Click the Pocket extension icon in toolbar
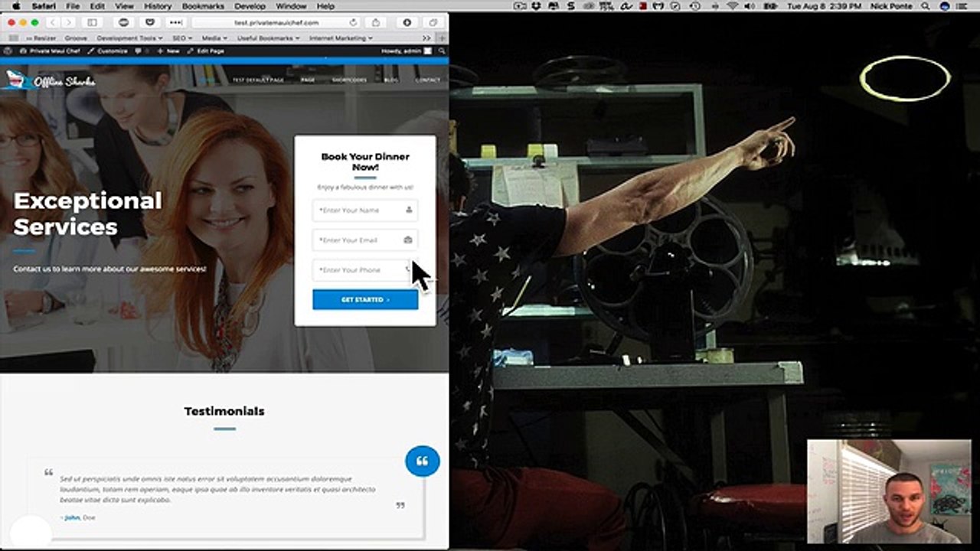Image resolution: width=980 pixels, height=551 pixels. point(150,22)
